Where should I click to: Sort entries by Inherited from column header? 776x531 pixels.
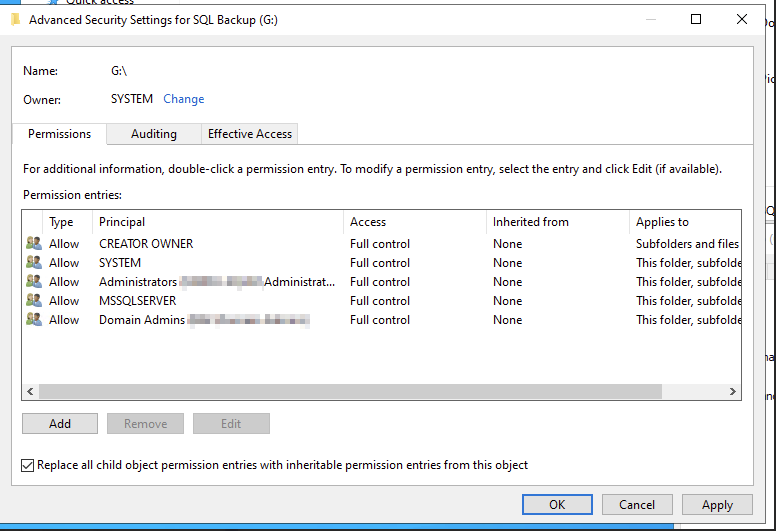pyautogui.click(x=530, y=222)
